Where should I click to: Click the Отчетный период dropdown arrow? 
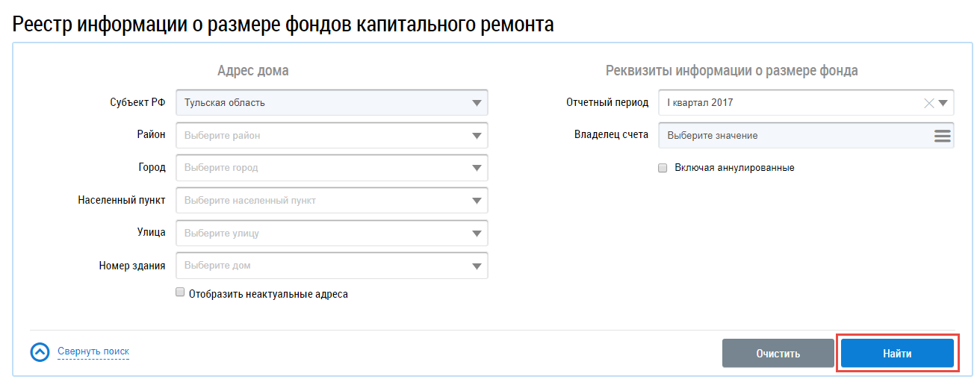click(x=943, y=103)
